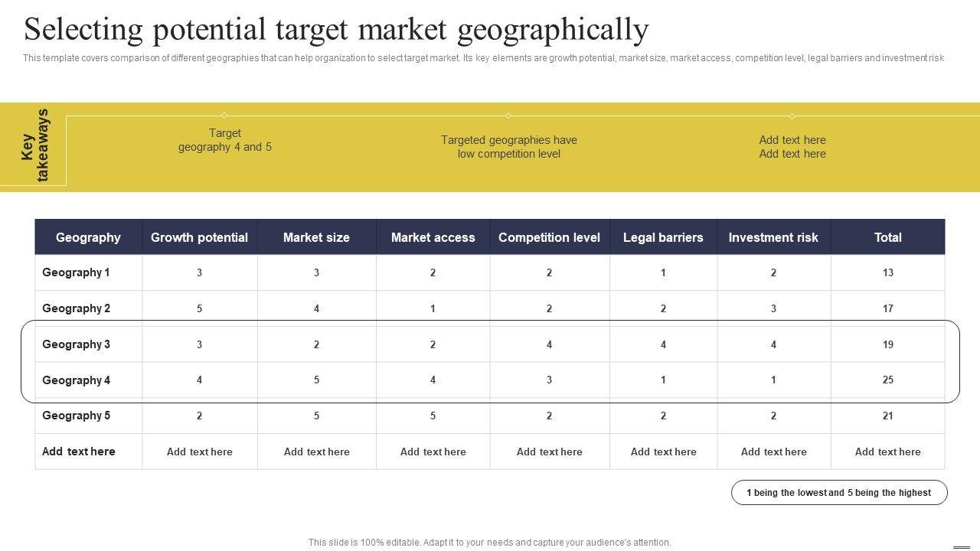Select the Geography 3 row label

[76, 344]
